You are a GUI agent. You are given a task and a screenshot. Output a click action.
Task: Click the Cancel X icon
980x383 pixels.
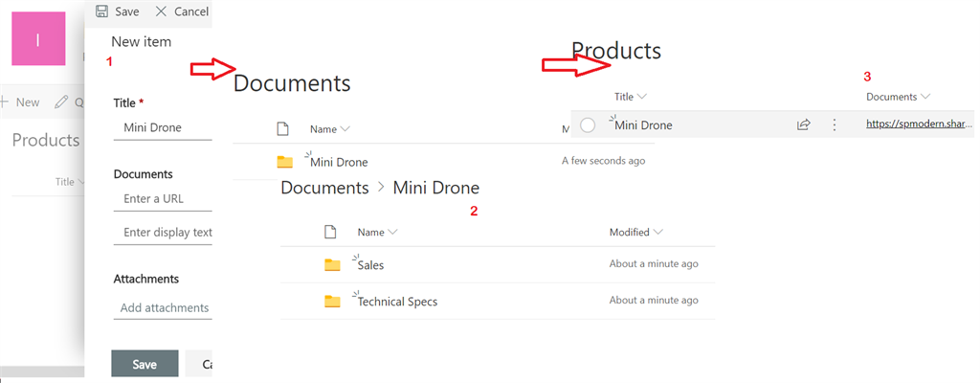[x=160, y=11]
